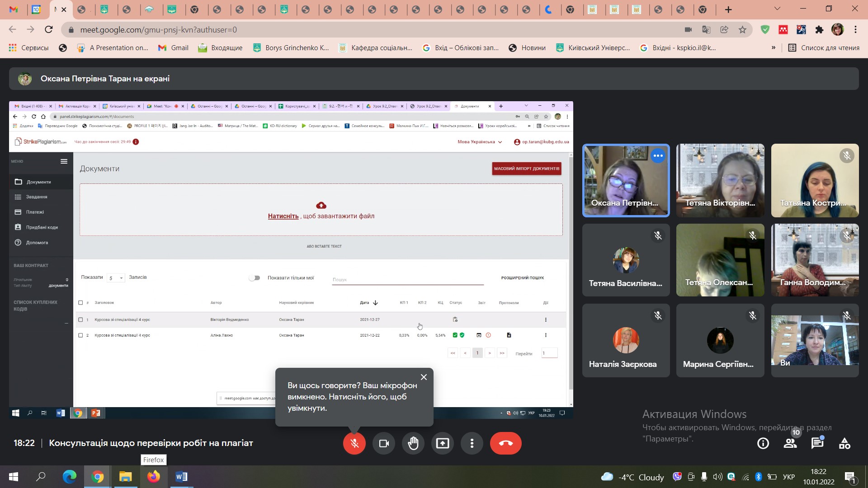Screen dimensions: 868x488
Task: Close the microphone-off notification popup
Action: [424, 377]
